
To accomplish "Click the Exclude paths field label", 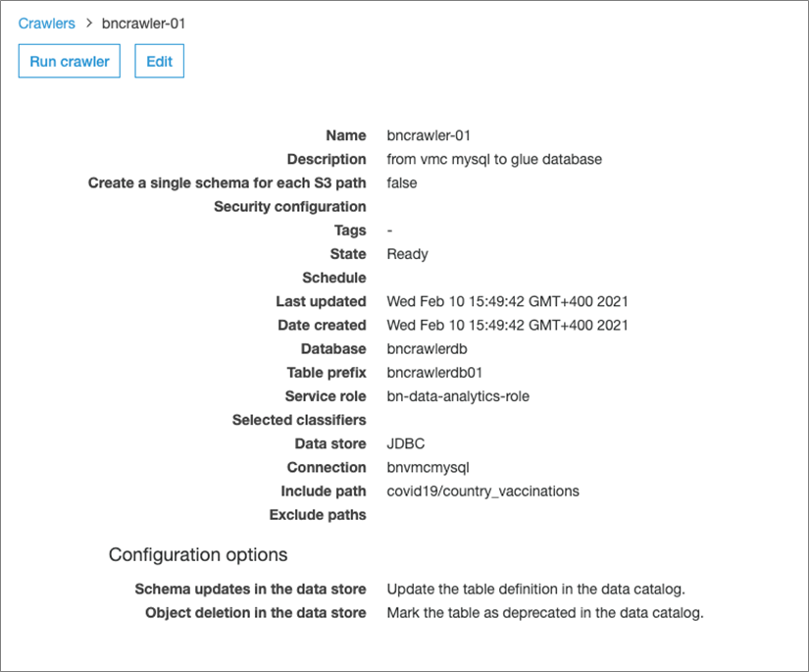I will coord(317,514).
